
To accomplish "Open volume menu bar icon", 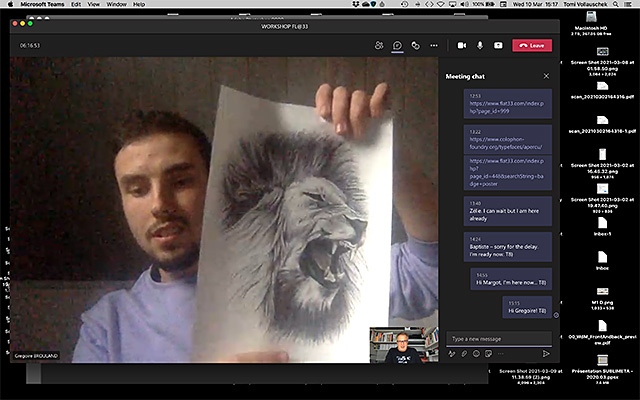I will pos(464,4).
